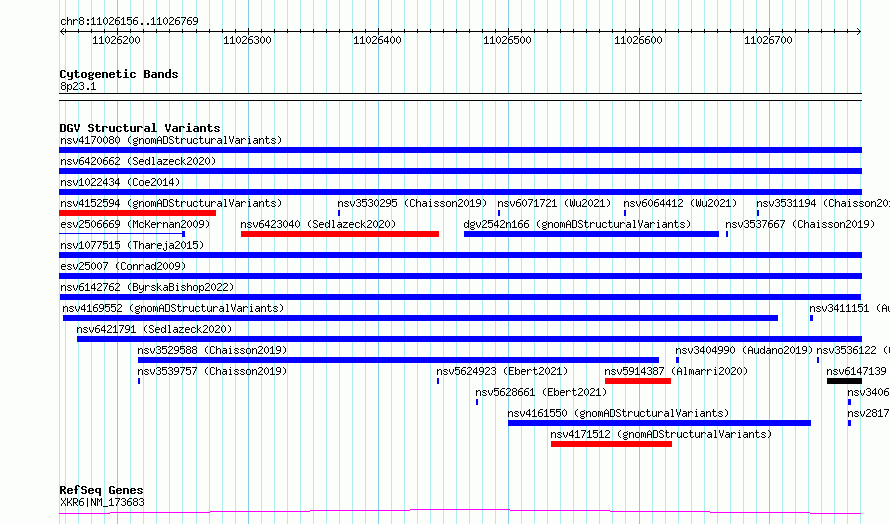The height and width of the screenshot is (524, 890).
Task: Select the red nsv5914387 Almarri2020 bar
Action: pos(638,381)
